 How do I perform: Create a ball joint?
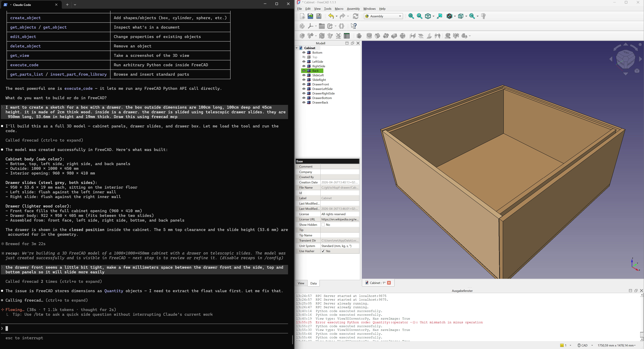pos(403,36)
